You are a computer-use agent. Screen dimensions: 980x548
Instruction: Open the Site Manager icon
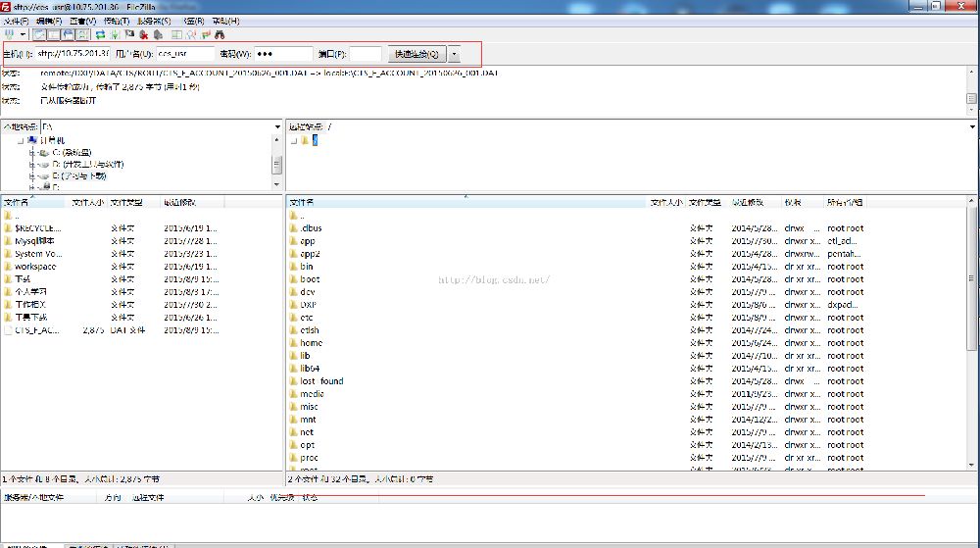[10, 34]
